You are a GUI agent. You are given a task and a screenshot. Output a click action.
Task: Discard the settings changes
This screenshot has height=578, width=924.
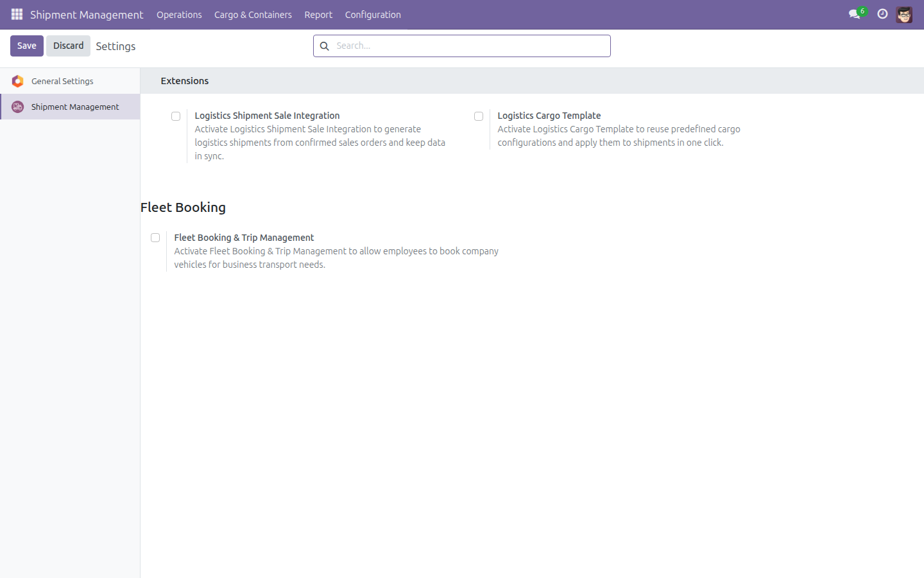tap(68, 46)
